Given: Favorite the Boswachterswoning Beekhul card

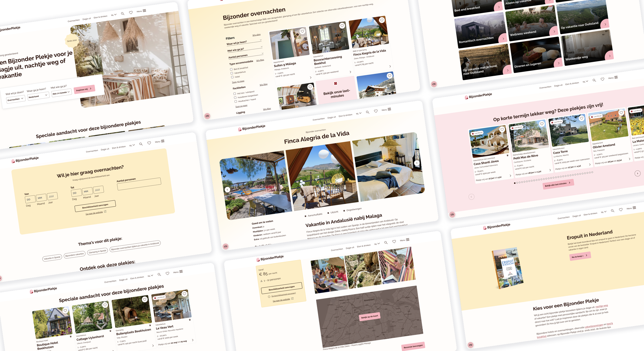Looking at the screenshot, I should click(x=342, y=26).
